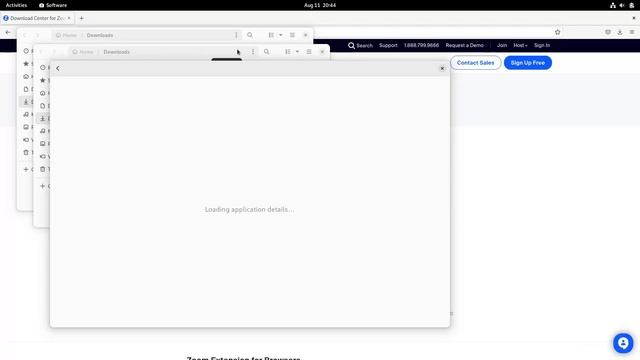Open Home folder in rearmost Files sidebar
This screenshot has height=360, width=640.
point(27,76)
